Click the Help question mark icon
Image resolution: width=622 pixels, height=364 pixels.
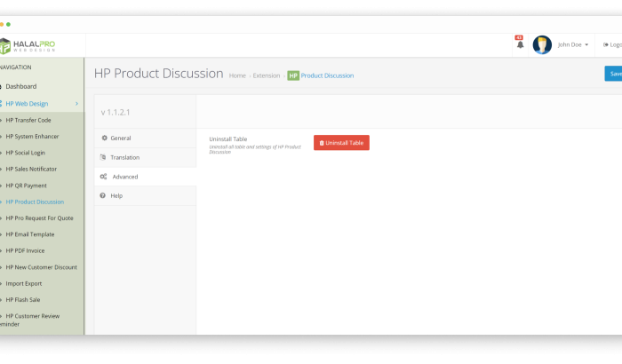(104, 195)
